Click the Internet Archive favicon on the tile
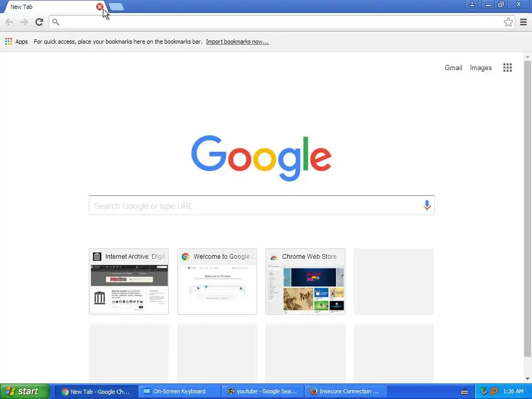532x399 pixels. [97, 257]
